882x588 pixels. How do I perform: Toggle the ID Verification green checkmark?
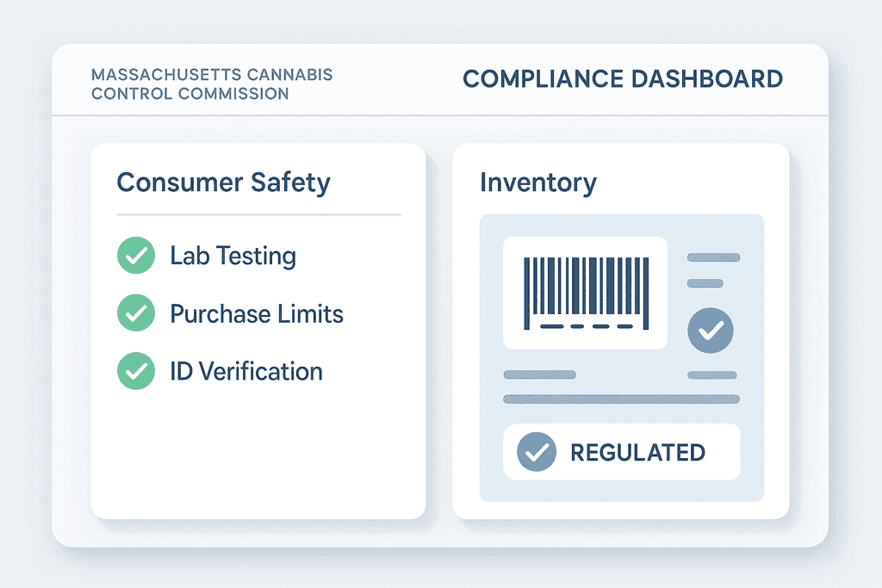[136, 371]
